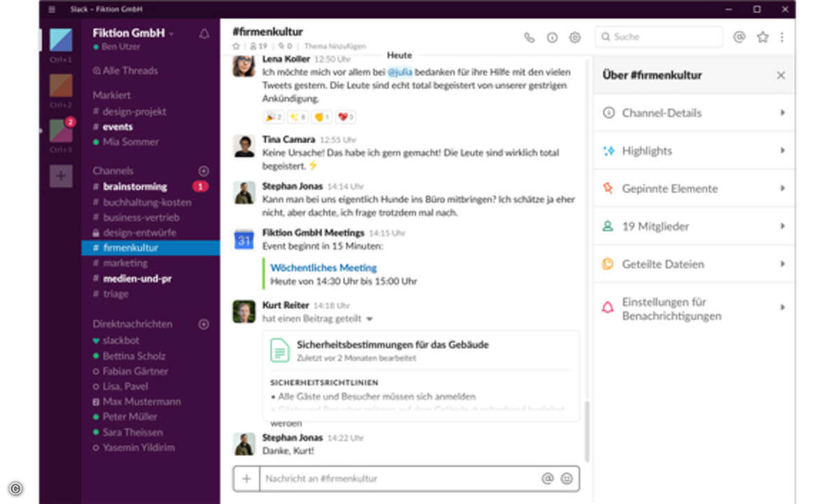This screenshot has width=840, height=504.
Task: Open notification bell next to Fiktion GmbH
Action: click(x=204, y=34)
